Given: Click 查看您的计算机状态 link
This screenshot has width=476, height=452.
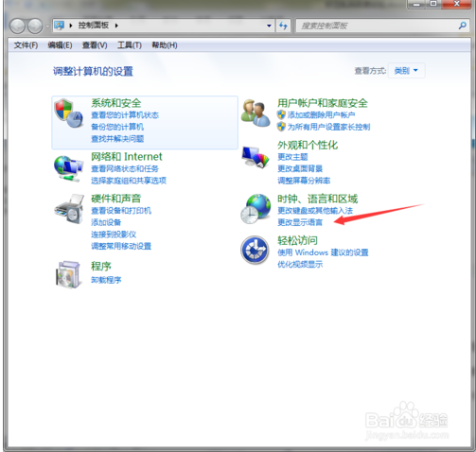Looking at the screenshot, I should pos(125,115).
